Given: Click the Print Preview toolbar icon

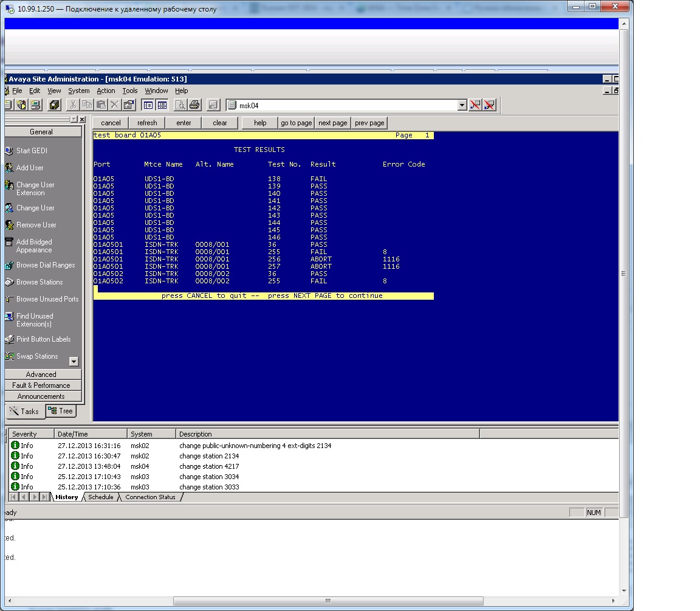Looking at the screenshot, I should [x=180, y=105].
